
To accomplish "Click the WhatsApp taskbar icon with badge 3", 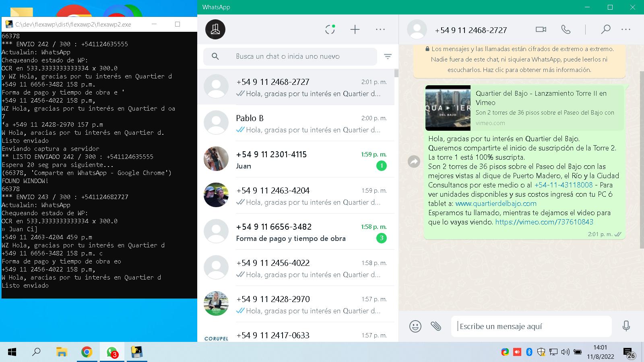I will click(x=112, y=352).
